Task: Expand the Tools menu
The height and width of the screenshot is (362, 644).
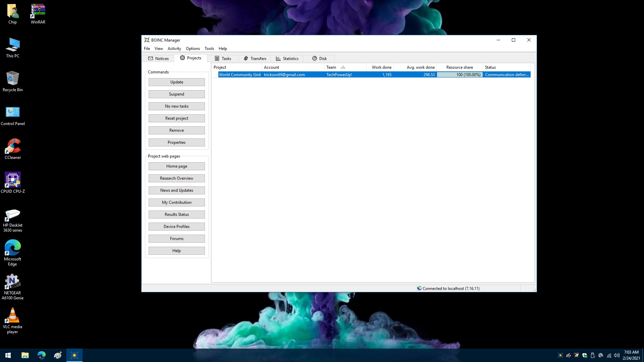Action: [209, 48]
